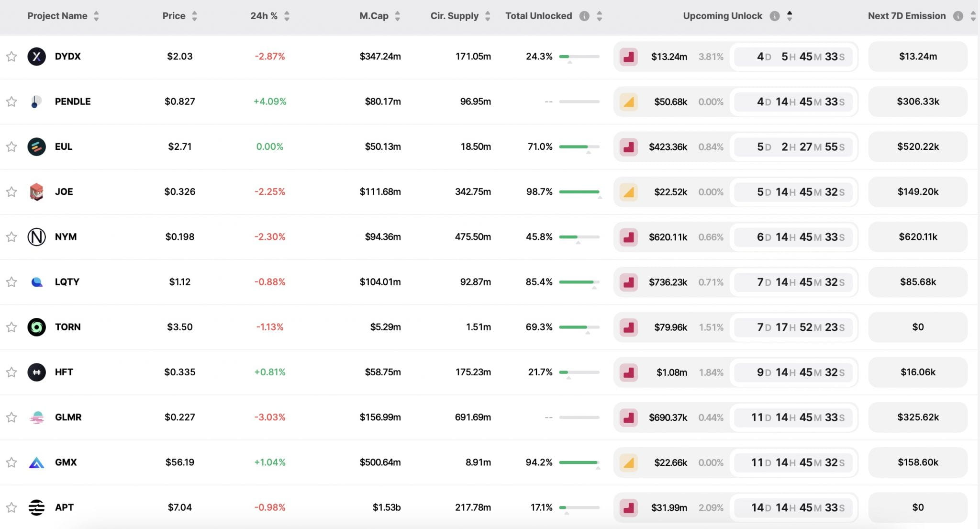Click the yellow unlock icon on PENDLE row

[x=629, y=101]
